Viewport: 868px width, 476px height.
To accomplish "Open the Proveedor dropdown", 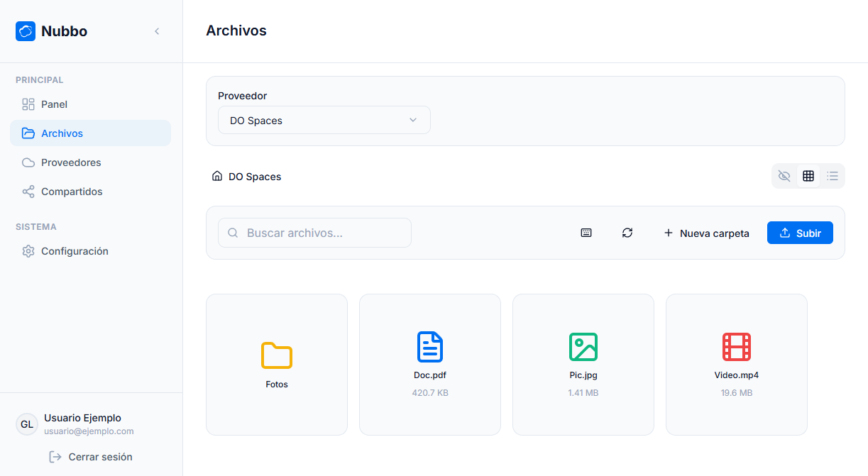I will tap(324, 121).
